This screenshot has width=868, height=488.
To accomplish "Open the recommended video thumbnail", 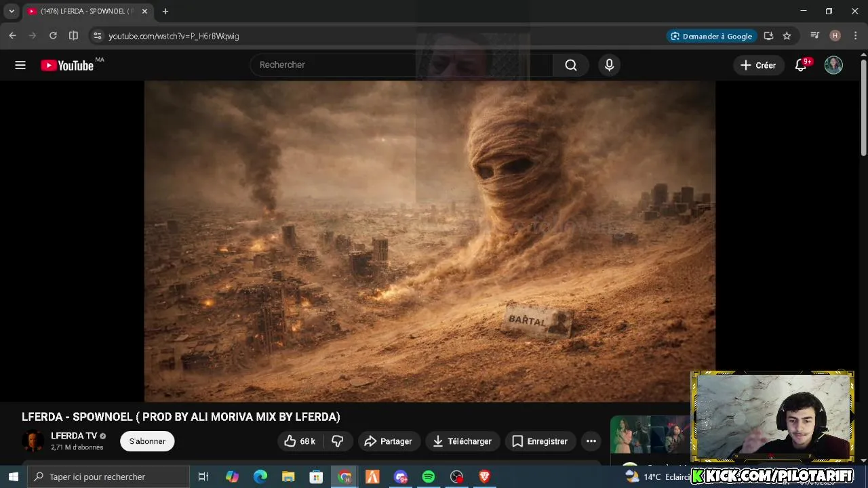I will (x=650, y=435).
